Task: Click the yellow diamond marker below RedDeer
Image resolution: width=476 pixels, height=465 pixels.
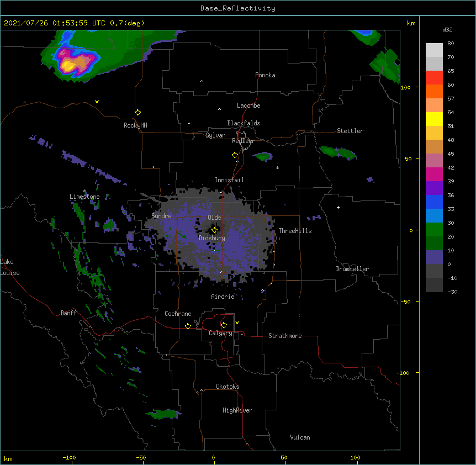Action: pos(235,155)
